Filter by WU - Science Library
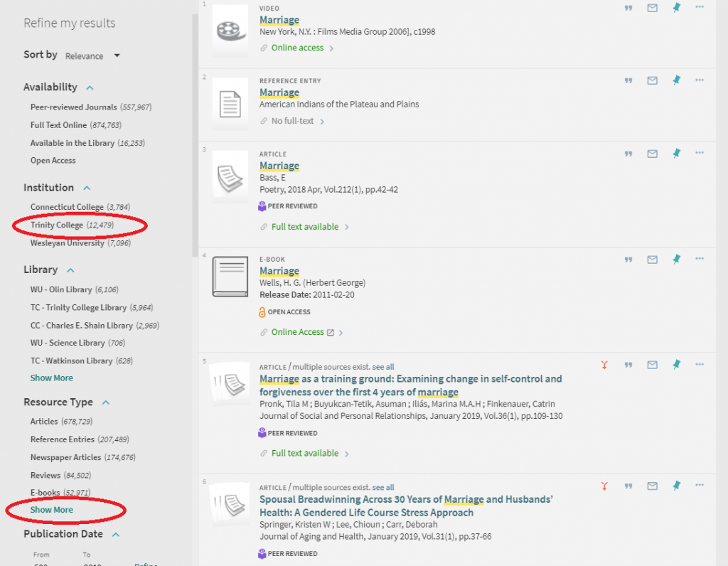The image size is (728, 566). (x=78, y=343)
